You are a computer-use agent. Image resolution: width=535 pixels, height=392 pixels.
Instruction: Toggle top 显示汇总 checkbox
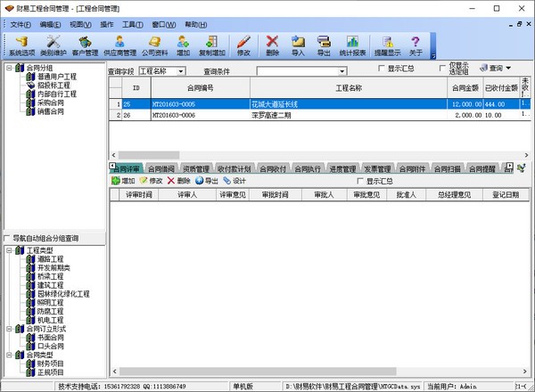pos(382,69)
